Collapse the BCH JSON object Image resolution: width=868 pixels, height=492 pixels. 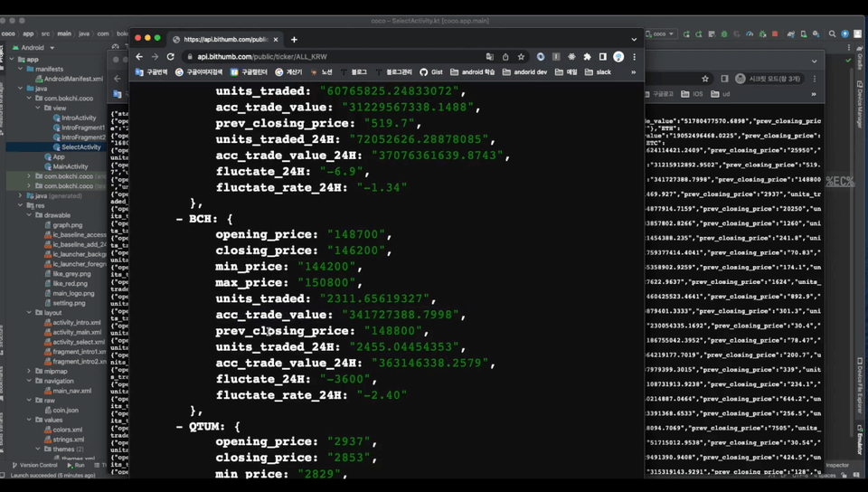179,219
